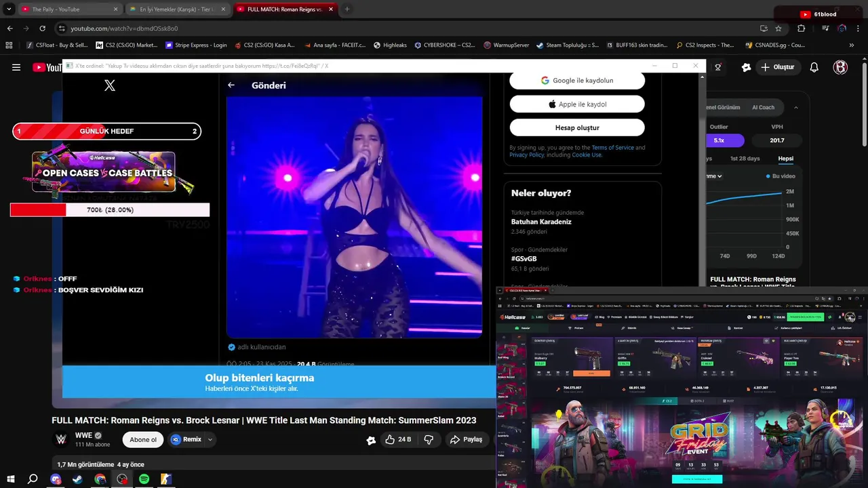
Task: Click the 5.1x Outlier value
Action: pyautogui.click(x=719, y=140)
